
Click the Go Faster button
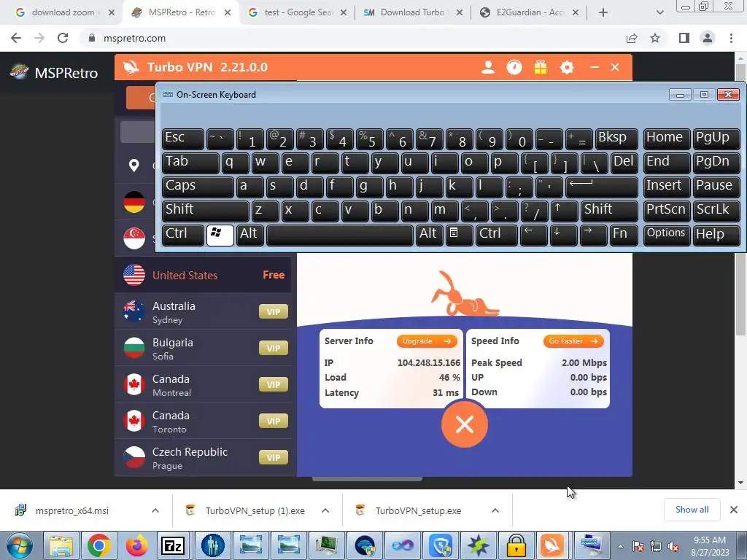coord(573,341)
